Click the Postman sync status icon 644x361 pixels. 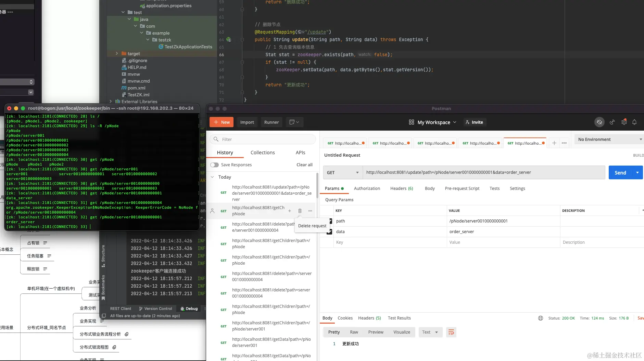click(x=599, y=122)
